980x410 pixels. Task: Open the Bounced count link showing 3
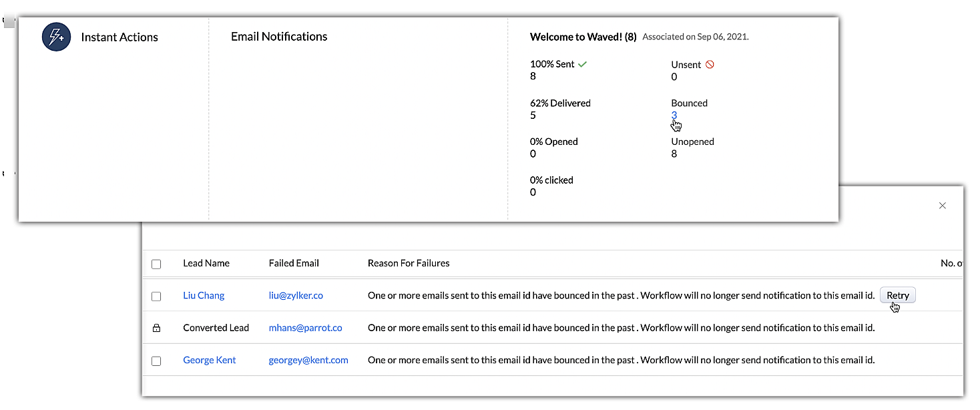point(674,115)
